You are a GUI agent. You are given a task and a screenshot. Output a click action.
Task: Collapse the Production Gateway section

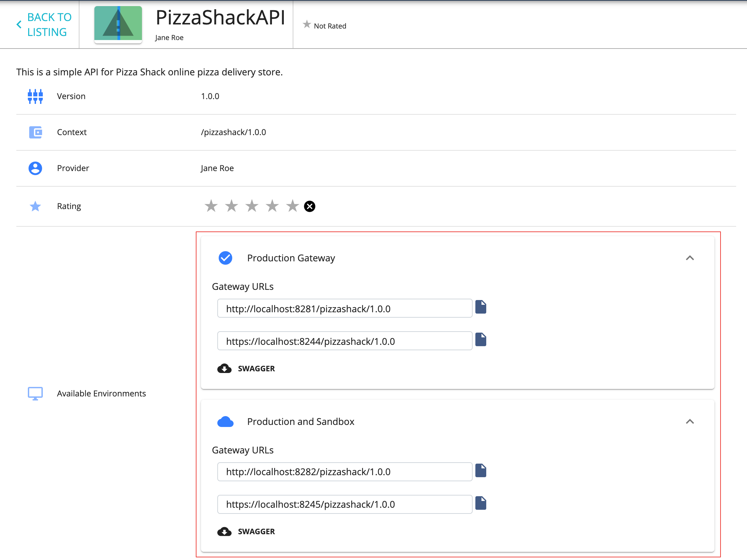(690, 258)
